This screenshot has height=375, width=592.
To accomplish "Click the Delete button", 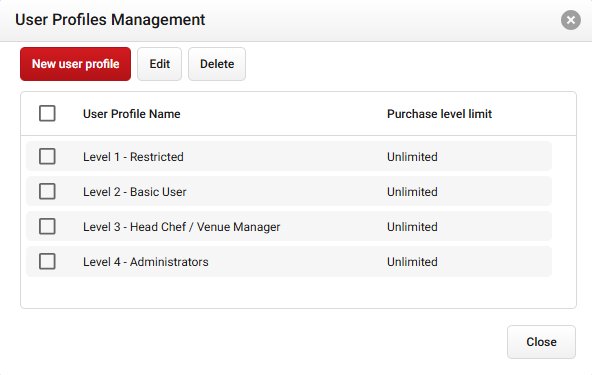I will click(x=217, y=64).
